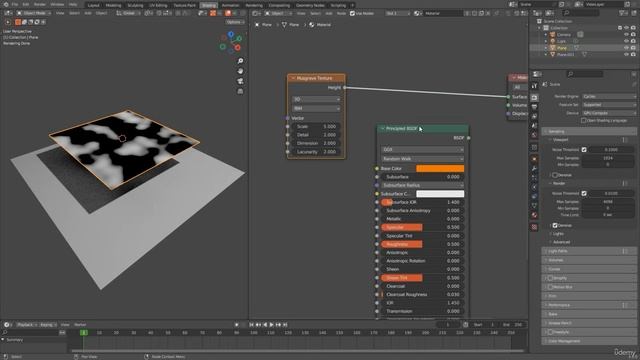The height and width of the screenshot is (360, 640).
Task: Click the Camera object icon in outliner
Action: click(x=553, y=35)
